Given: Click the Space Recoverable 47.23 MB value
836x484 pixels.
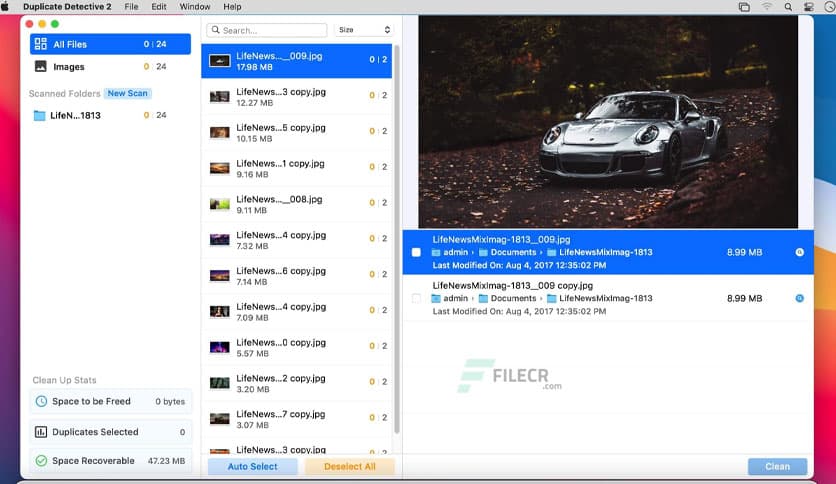Looking at the screenshot, I should click(x=166, y=461).
